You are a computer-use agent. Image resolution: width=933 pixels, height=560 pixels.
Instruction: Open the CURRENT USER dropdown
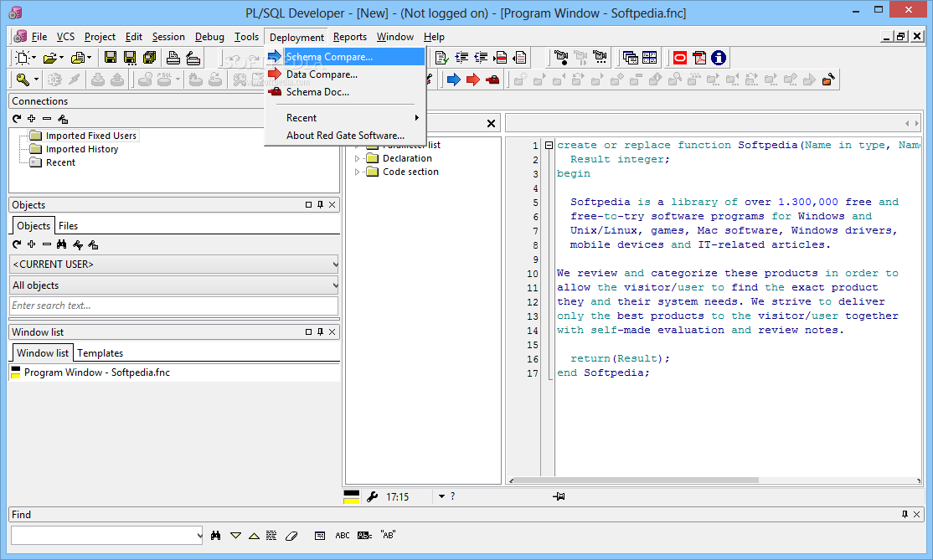173,264
